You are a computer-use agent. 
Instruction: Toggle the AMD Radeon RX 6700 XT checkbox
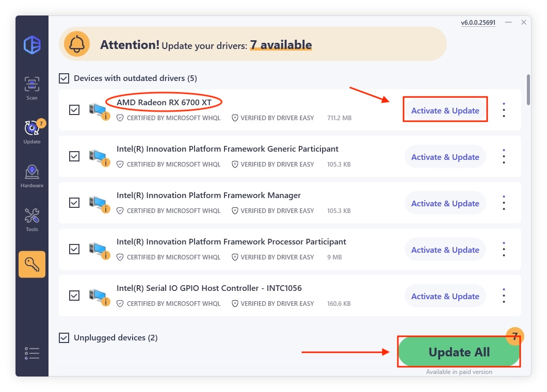pos(74,110)
